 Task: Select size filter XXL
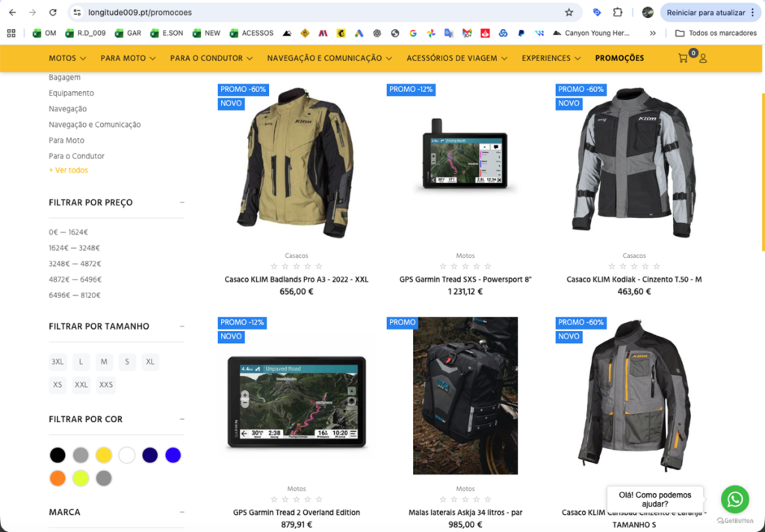81,386
